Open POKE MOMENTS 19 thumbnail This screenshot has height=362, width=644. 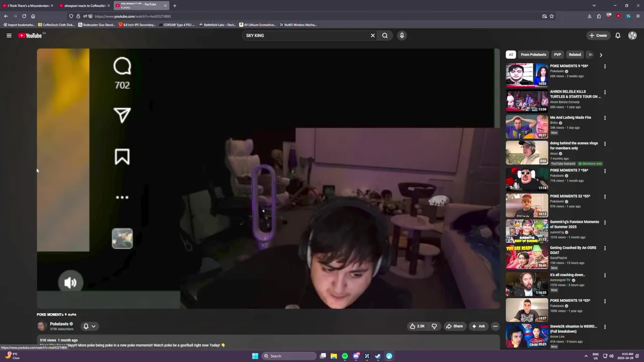527,309
